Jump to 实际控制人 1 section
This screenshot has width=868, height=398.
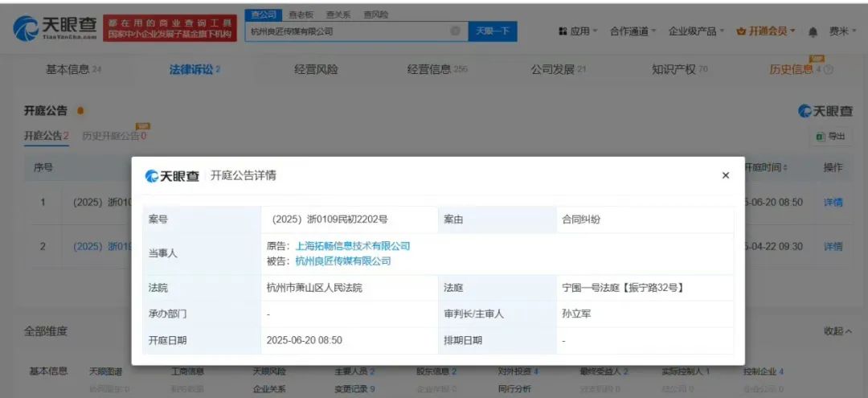pos(686,371)
